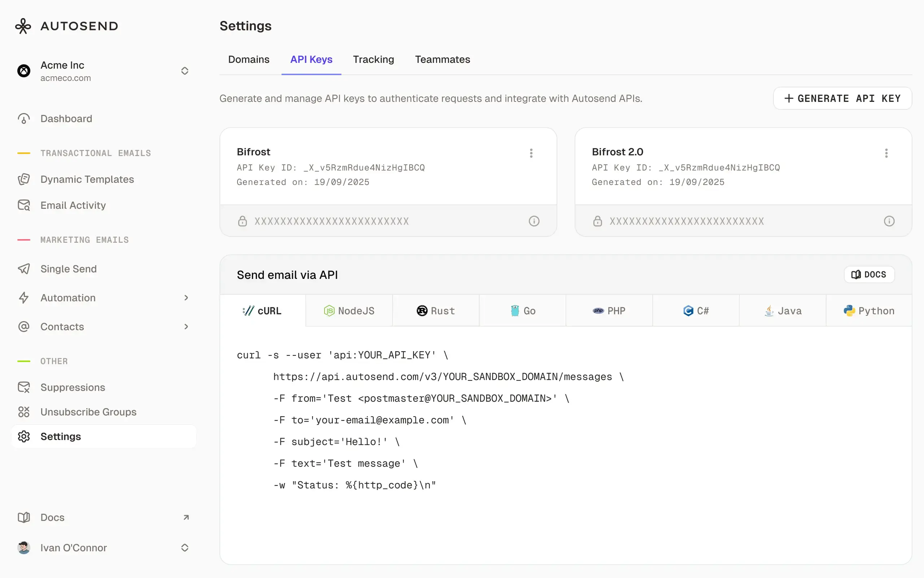Viewport: 924px width, 578px height.
Task: Select the Python code tab
Action: tap(869, 311)
